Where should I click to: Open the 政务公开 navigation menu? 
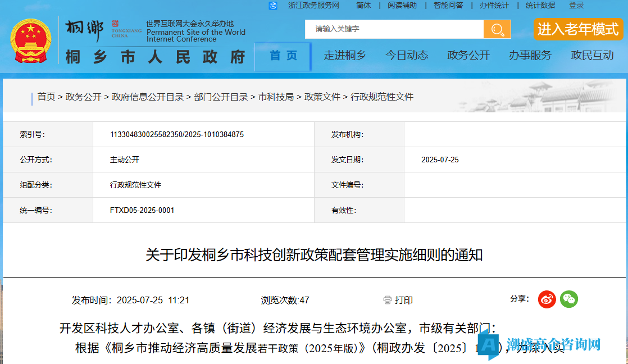click(468, 56)
